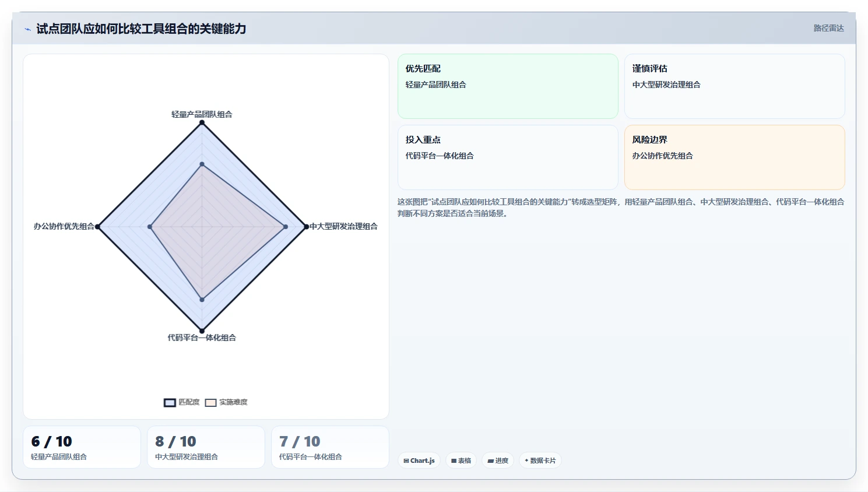Open the 投入重点 card
Viewport: 868px width, 492px height.
pos(508,157)
